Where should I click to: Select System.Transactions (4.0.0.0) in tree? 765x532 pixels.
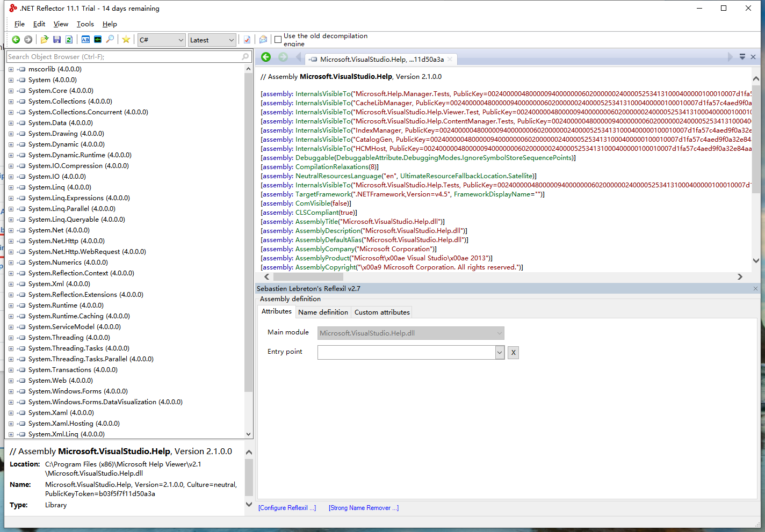pos(73,370)
